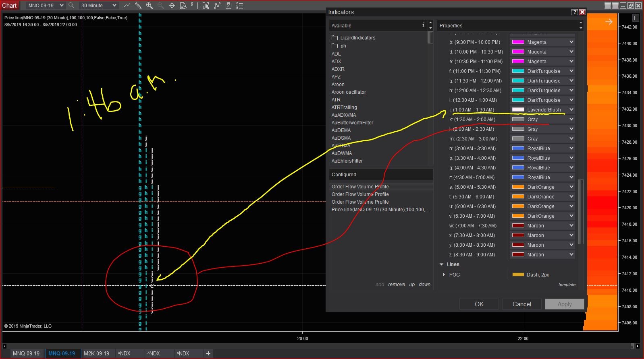Screen dimensions: 644x359
Task: Open the data box icon
Action: [183, 6]
